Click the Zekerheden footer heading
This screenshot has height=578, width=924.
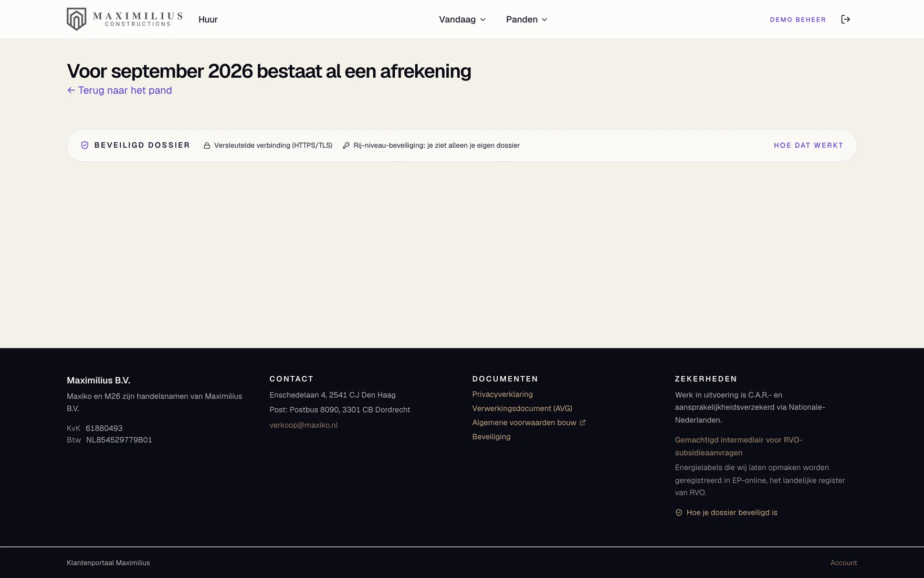coord(706,379)
